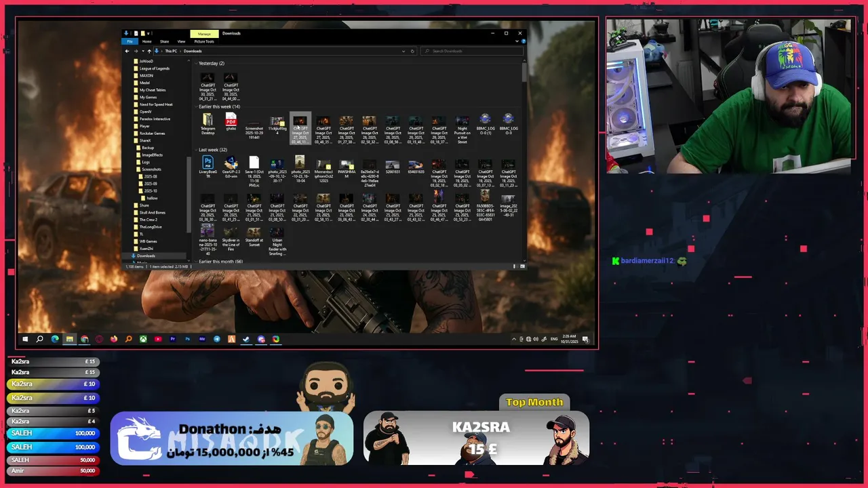Open the Telegram Desktop folder
The image size is (868, 488).
point(208,125)
